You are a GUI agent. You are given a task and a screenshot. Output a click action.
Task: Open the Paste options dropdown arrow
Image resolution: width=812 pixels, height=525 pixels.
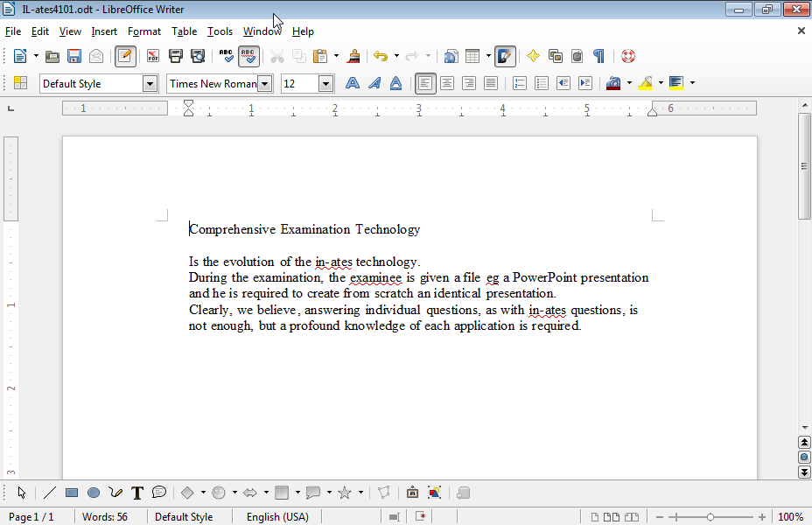tap(336, 56)
